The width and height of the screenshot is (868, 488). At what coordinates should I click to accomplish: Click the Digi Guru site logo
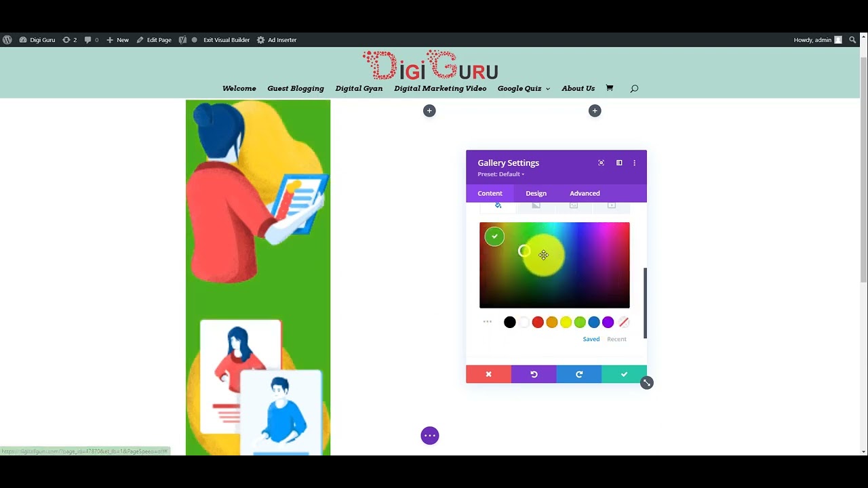pos(431,65)
